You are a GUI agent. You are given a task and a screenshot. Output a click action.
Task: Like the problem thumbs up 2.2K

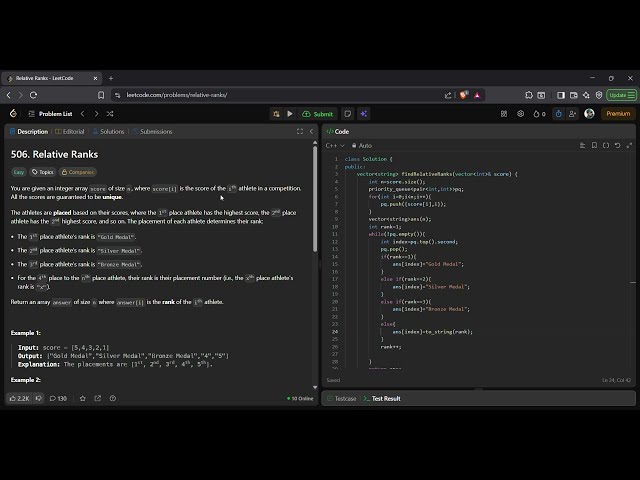(19, 398)
